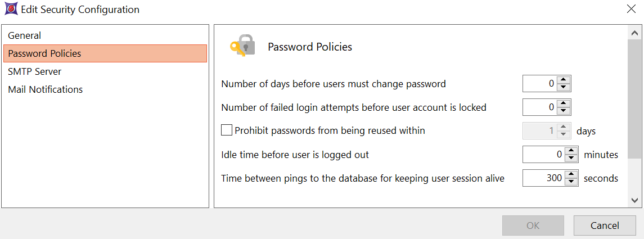
Task: Decrease failed login attempts before lockout
Action: 564,111
